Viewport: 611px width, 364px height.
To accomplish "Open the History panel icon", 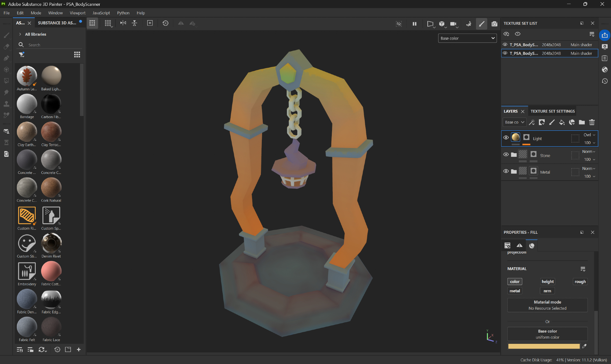I will [x=605, y=81].
